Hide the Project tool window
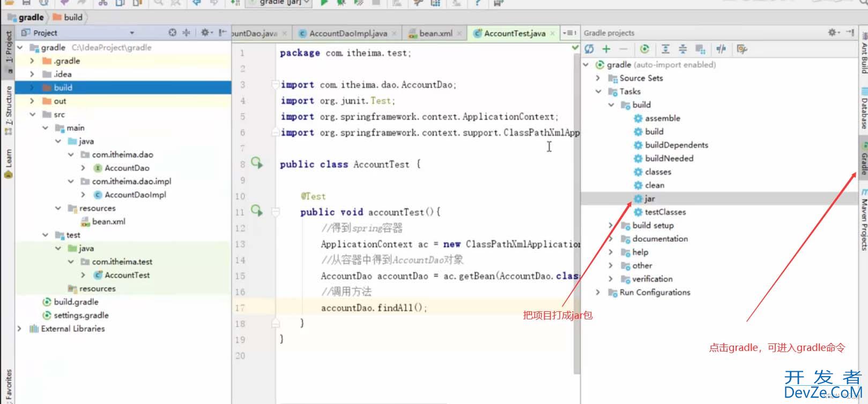 [x=222, y=33]
